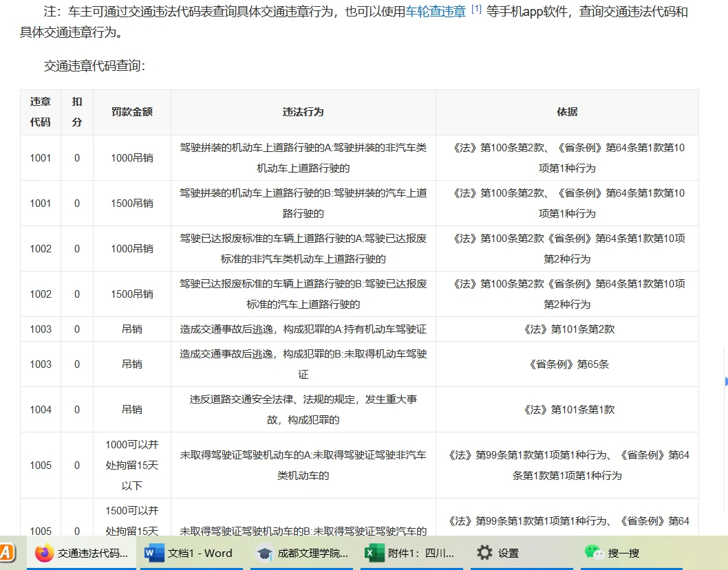Click the [1] reference superscript link

pos(475,9)
